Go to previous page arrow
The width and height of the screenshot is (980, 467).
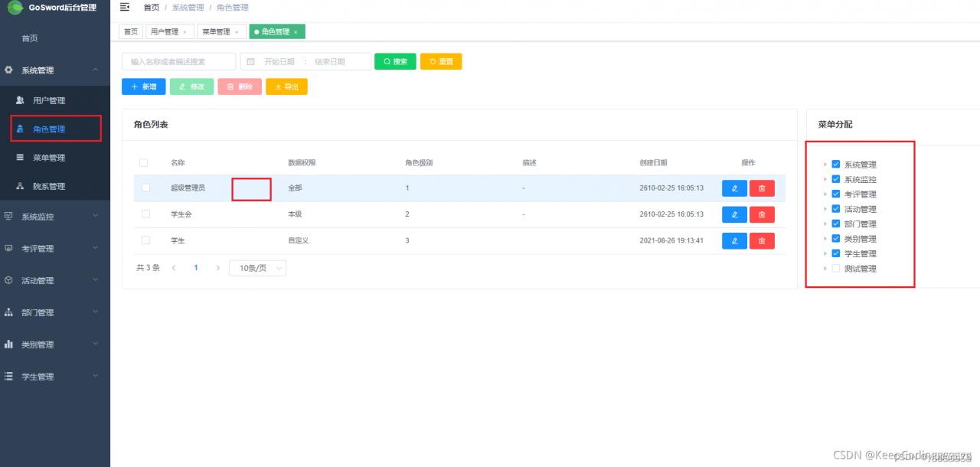tap(174, 268)
